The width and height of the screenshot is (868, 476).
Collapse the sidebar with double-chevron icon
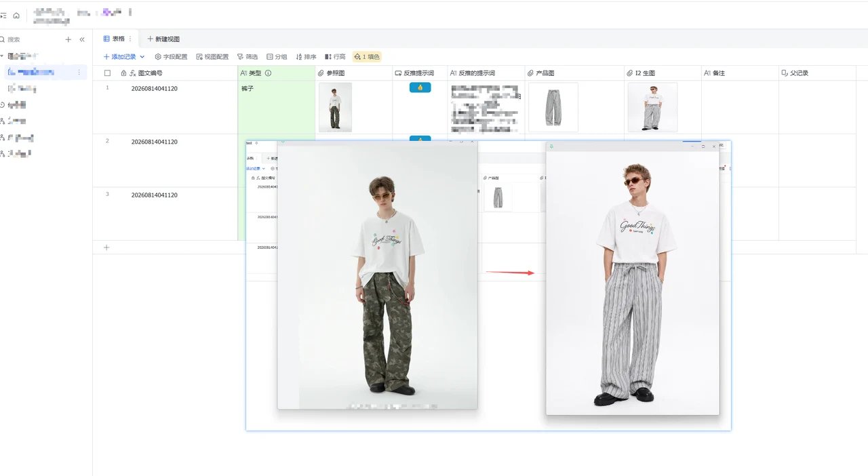coord(82,40)
